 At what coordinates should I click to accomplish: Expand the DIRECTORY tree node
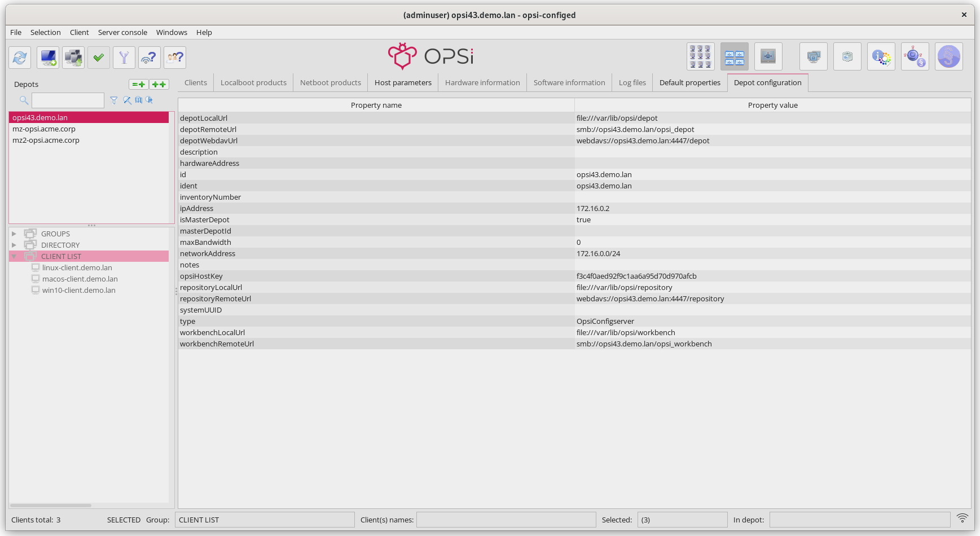[14, 245]
